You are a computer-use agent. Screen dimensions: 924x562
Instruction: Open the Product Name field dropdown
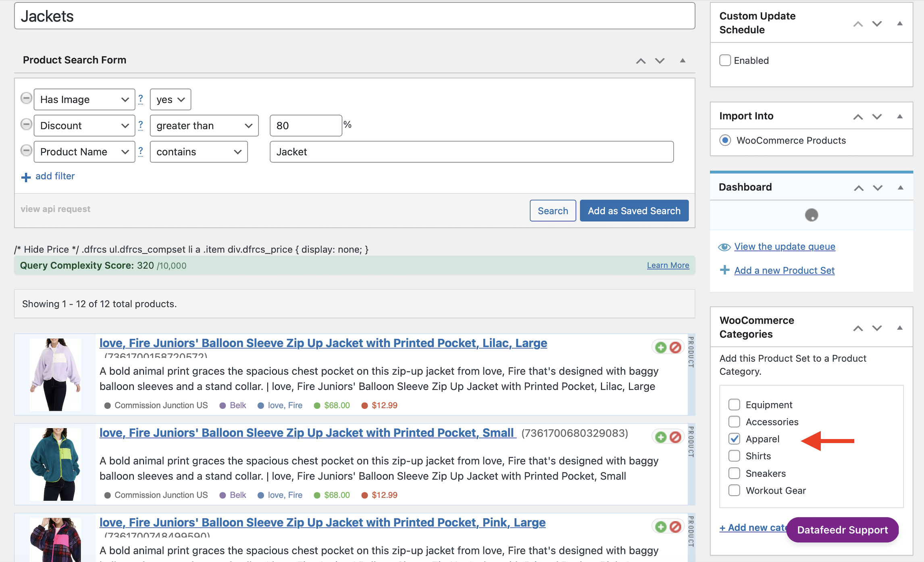84,152
